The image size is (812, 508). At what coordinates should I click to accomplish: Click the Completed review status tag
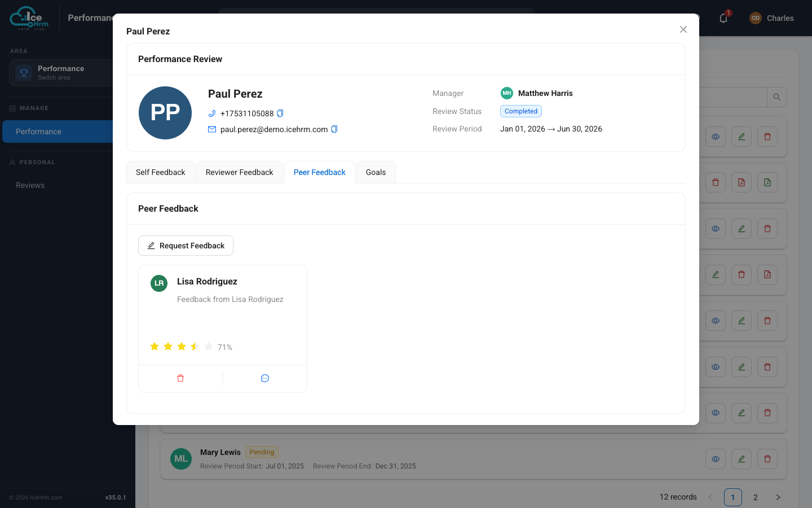coord(521,111)
